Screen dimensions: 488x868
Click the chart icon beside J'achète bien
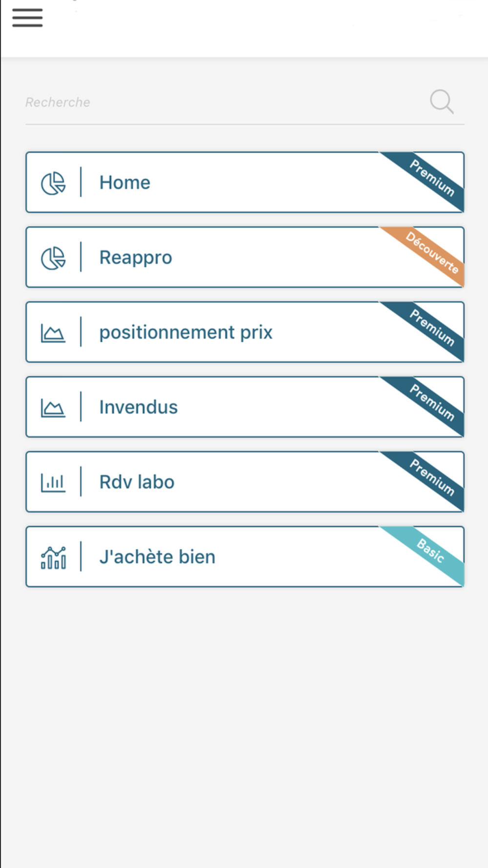[53, 558]
